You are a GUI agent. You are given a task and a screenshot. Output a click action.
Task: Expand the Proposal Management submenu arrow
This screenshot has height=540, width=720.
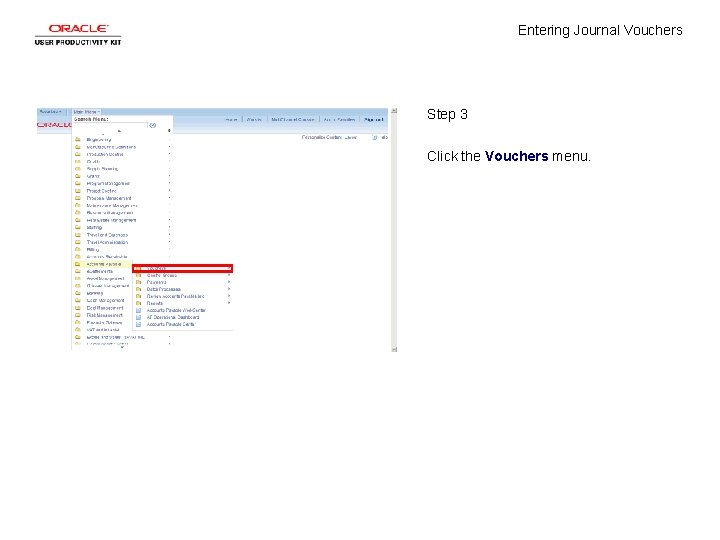tap(169, 198)
